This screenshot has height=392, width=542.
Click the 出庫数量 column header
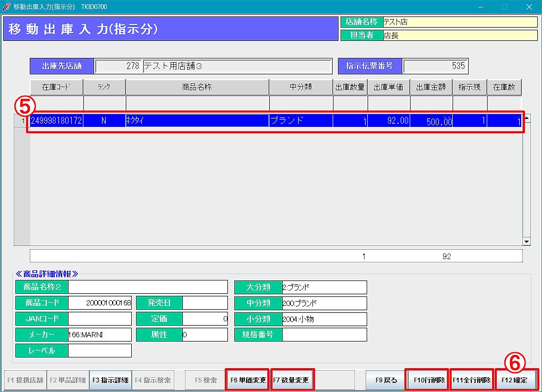click(350, 87)
